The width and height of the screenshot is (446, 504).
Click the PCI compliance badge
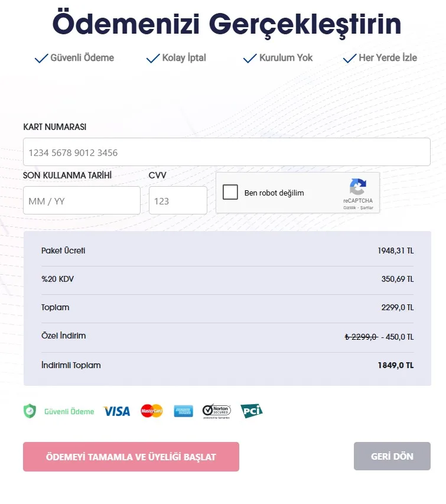point(251,411)
